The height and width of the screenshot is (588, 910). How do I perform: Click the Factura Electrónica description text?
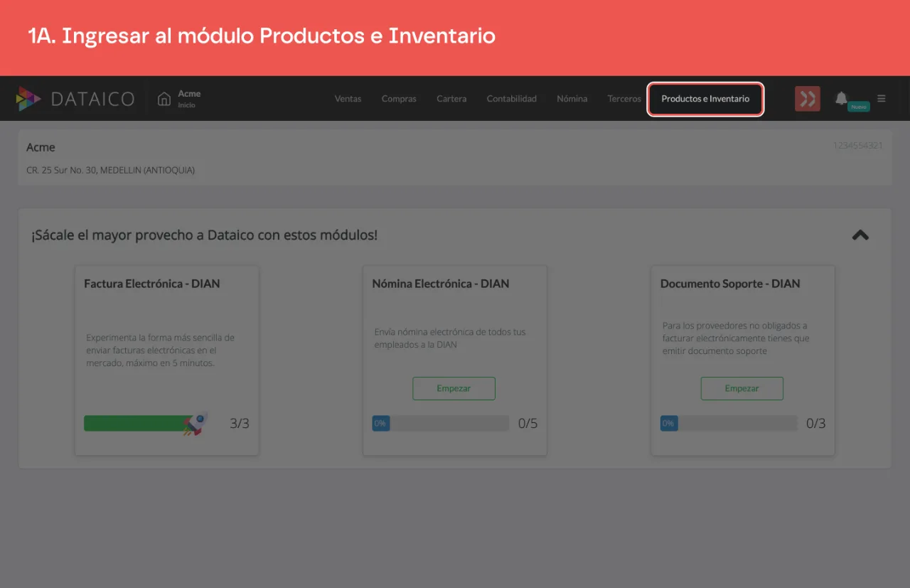coord(160,351)
